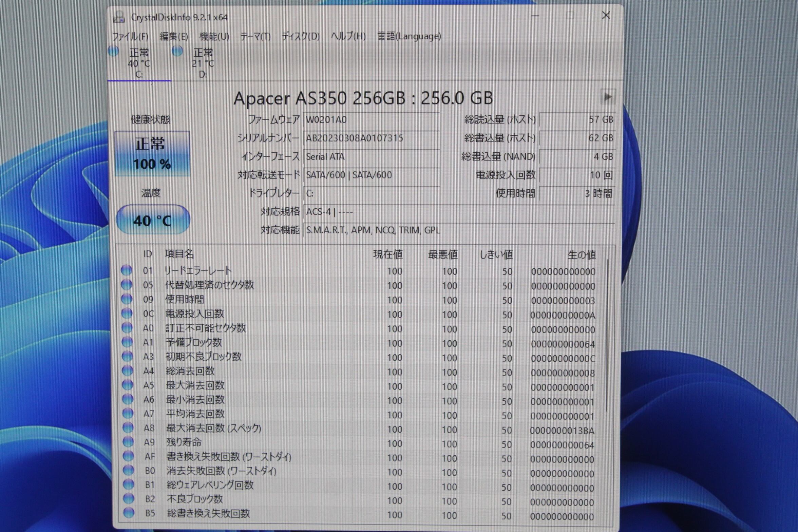
Task: Click the 正常 100 % health status button
Action: [152, 154]
